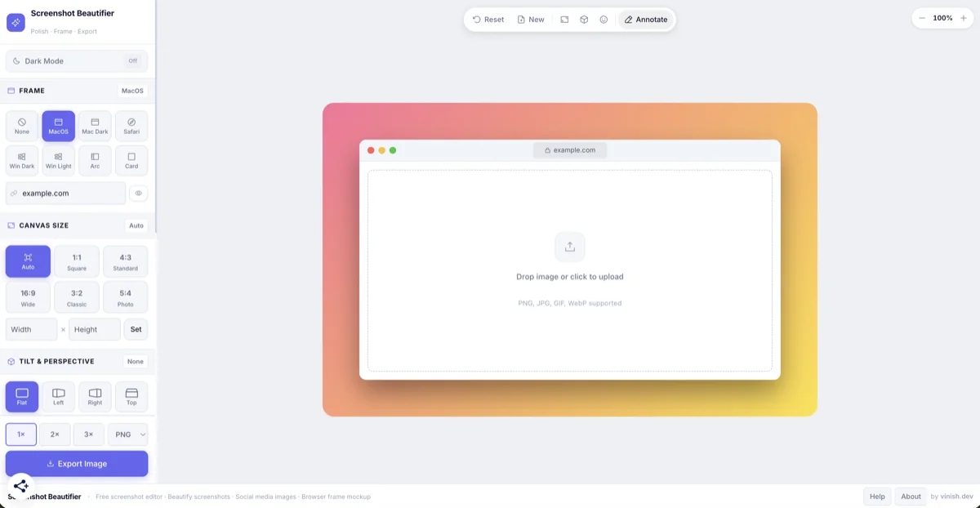This screenshot has width=980, height=508.
Task: Click the MacOS badge in FRAME header
Action: click(132, 91)
